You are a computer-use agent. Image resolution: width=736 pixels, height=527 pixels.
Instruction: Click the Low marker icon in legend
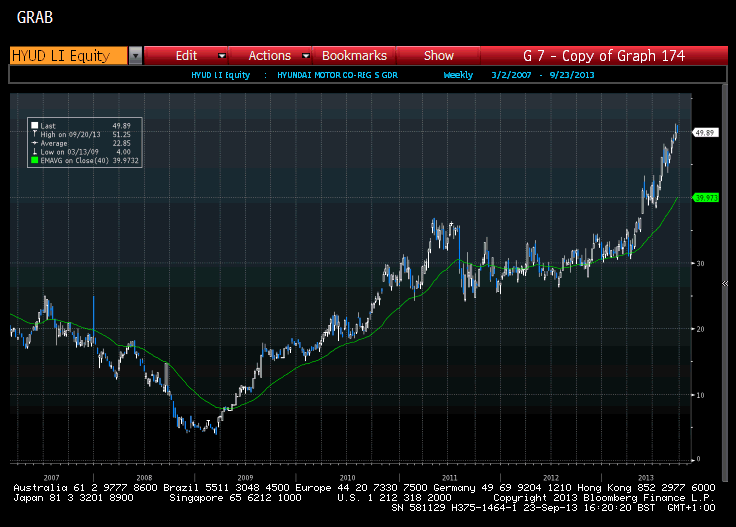35,151
